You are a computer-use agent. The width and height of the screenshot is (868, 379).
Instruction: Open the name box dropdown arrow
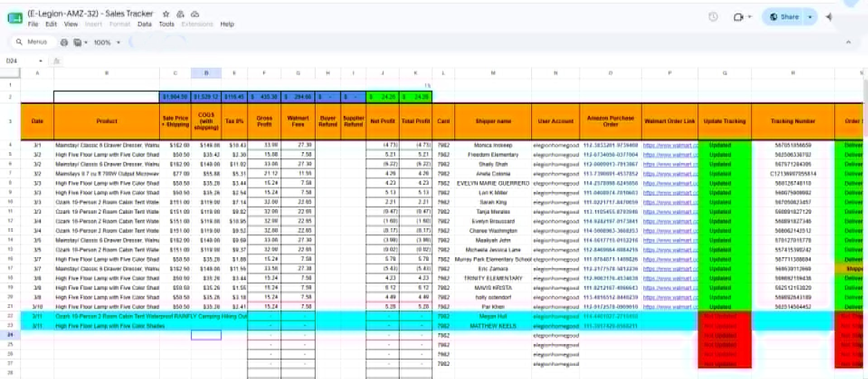(x=41, y=61)
